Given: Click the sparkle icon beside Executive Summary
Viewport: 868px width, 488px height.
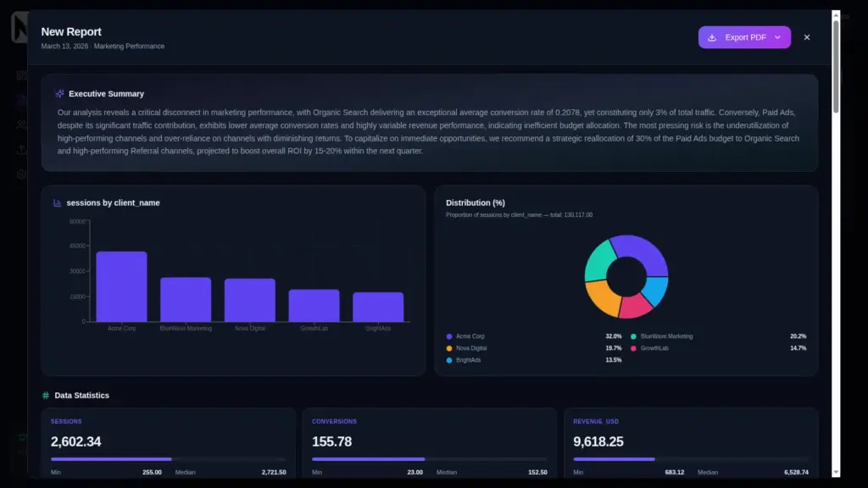Looking at the screenshot, I should (x=58, y=93).
